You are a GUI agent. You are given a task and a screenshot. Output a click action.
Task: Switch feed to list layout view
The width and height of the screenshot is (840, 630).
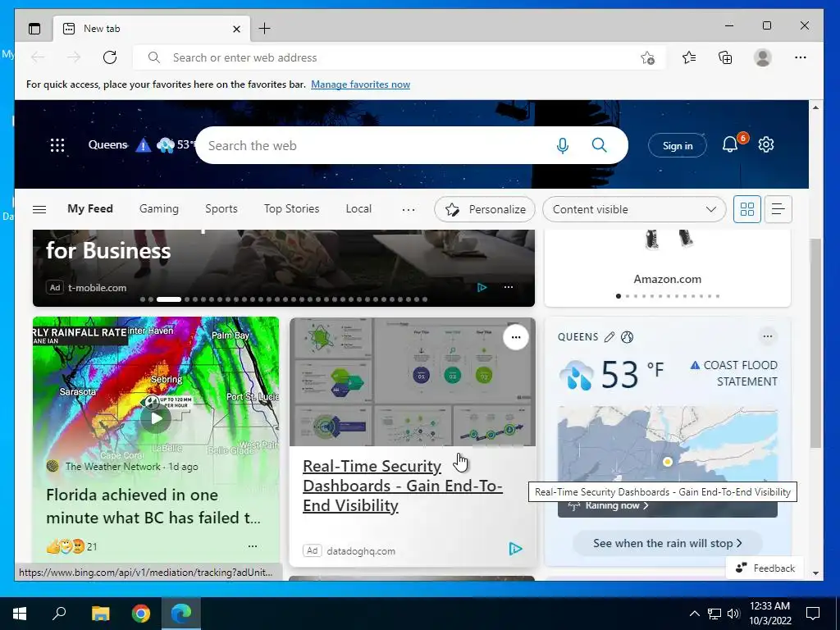coord(778,209)
